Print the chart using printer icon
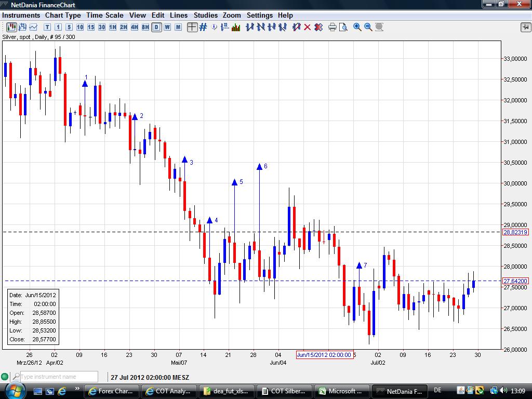Screen dimensions: 532x399 click(x=332, y=27)
